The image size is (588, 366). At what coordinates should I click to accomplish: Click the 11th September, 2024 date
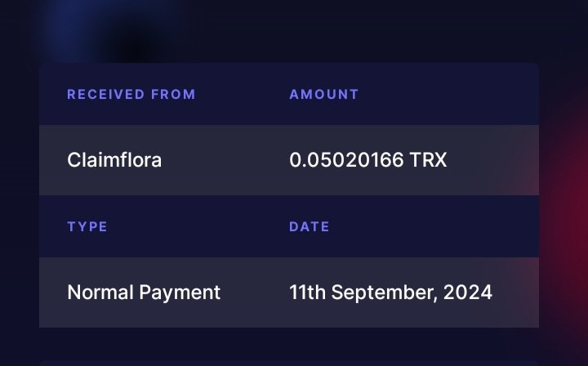[390, 292]
